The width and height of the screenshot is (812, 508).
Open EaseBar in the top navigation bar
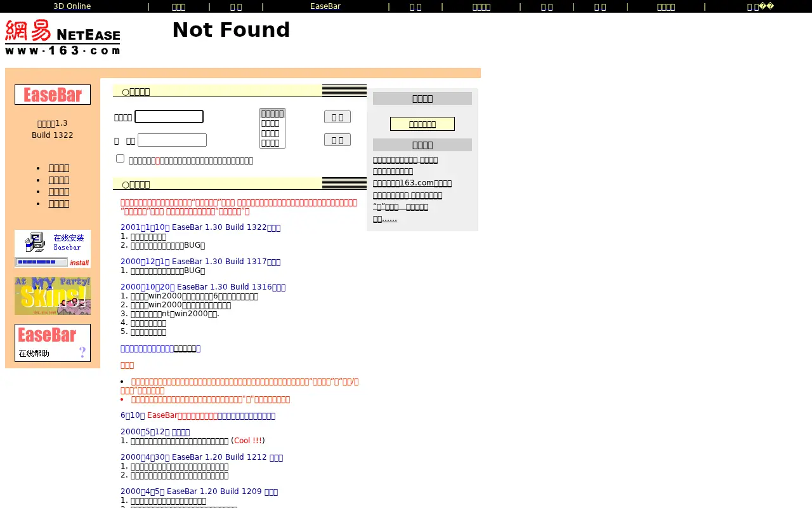(325, 6)
